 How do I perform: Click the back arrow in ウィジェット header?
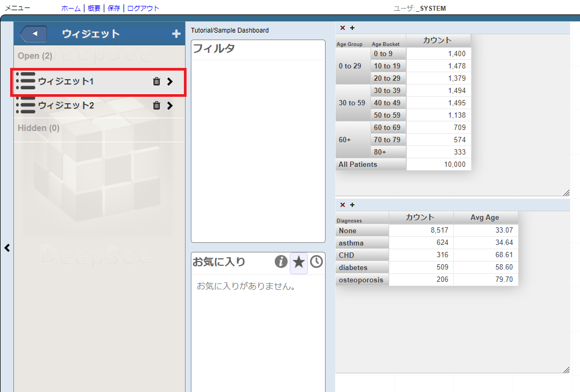(x=34, y=34)
